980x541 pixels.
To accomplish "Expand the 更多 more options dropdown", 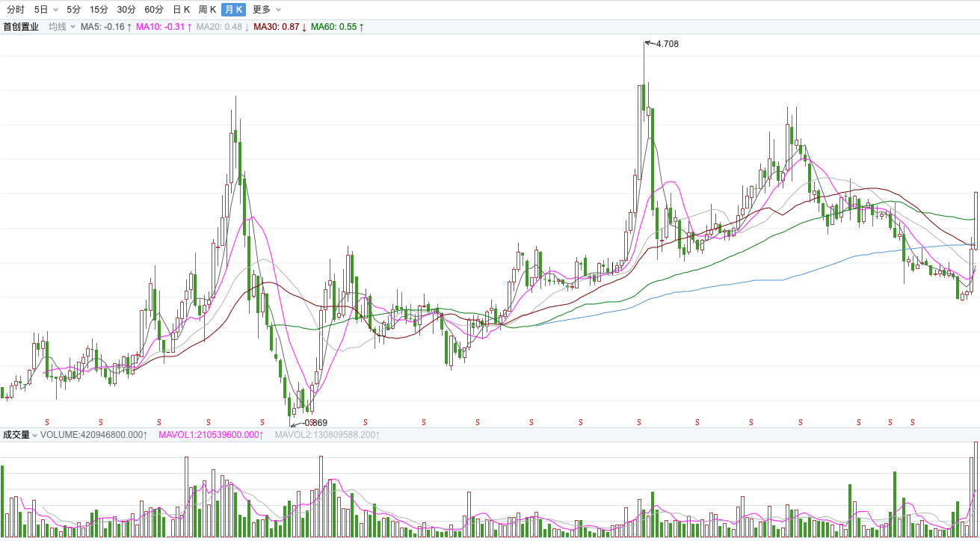I will (x=267, y=10).
